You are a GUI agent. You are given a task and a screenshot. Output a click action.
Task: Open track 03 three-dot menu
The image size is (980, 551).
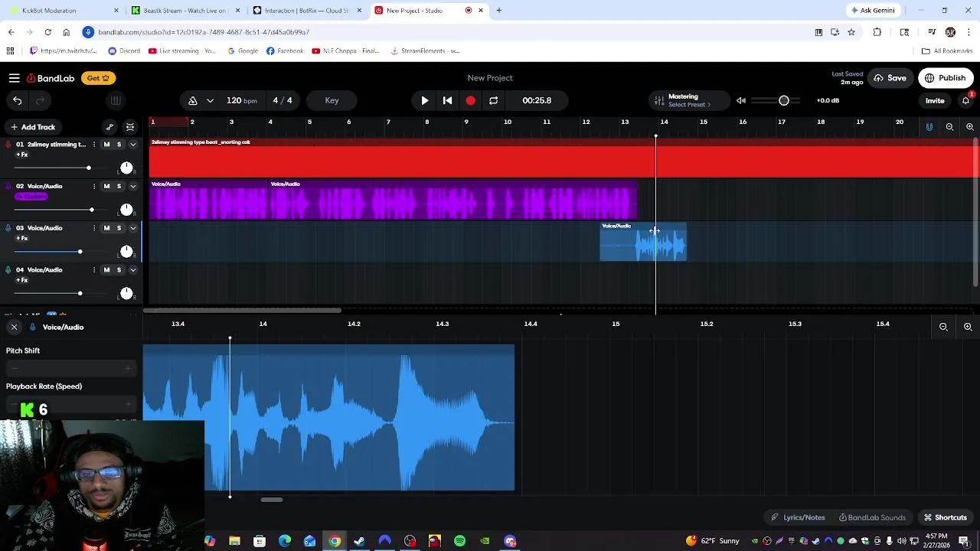[x=94, y=228]
